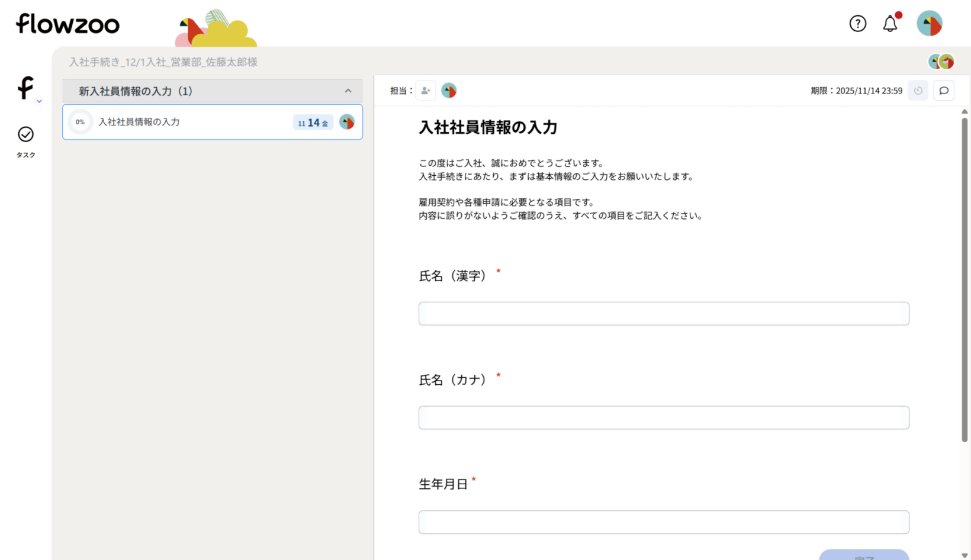Click the 氏名（カナ） input field
Viewport: 971px width, 560px height.
click(x=663, y=418)
